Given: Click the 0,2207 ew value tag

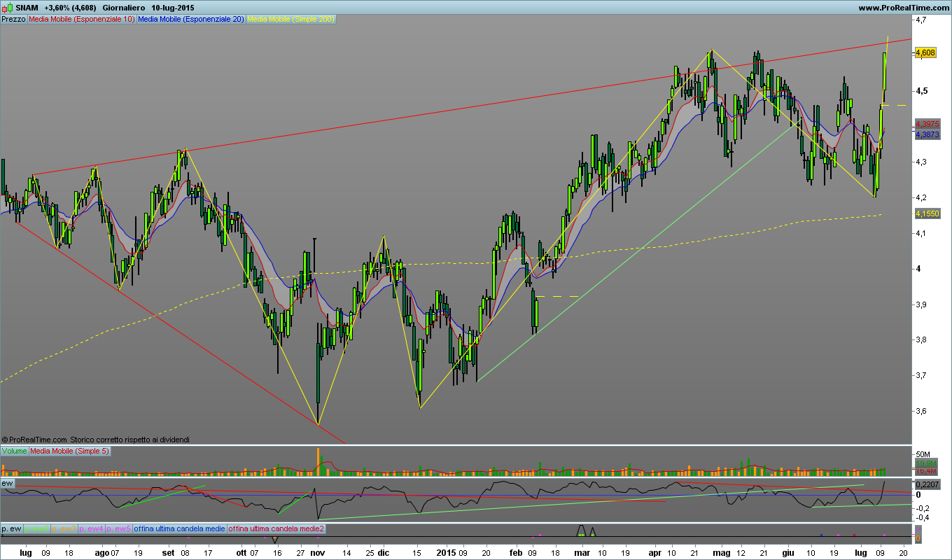Looking at the screenshot, I should click(927, 484).
